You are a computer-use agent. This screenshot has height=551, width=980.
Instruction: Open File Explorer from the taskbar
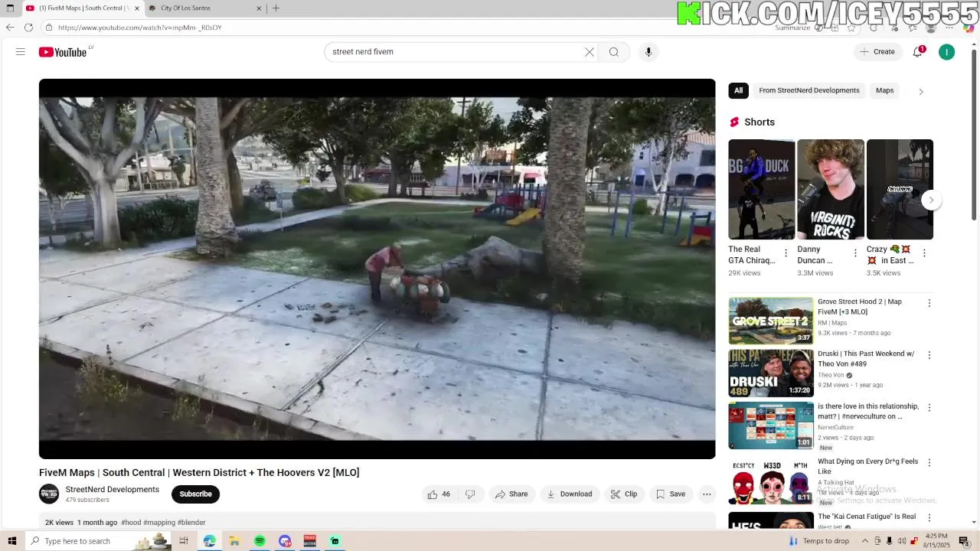(234, 541)
